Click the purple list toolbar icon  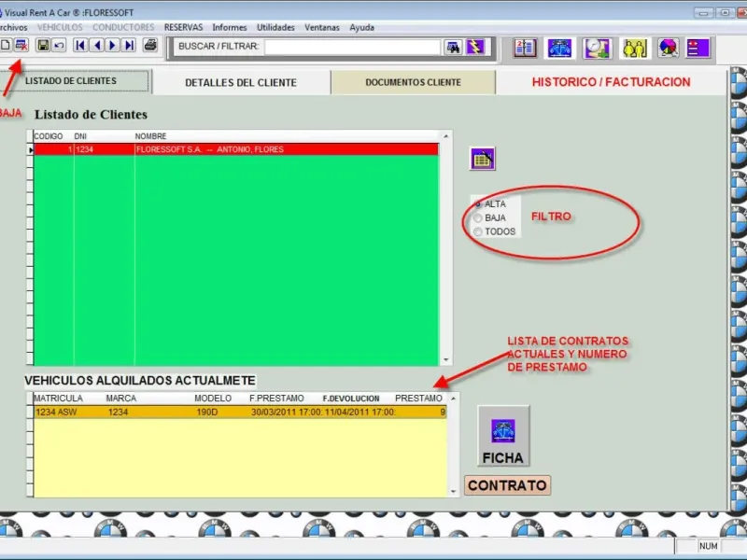pyautogui.click(x=698, y=49)
